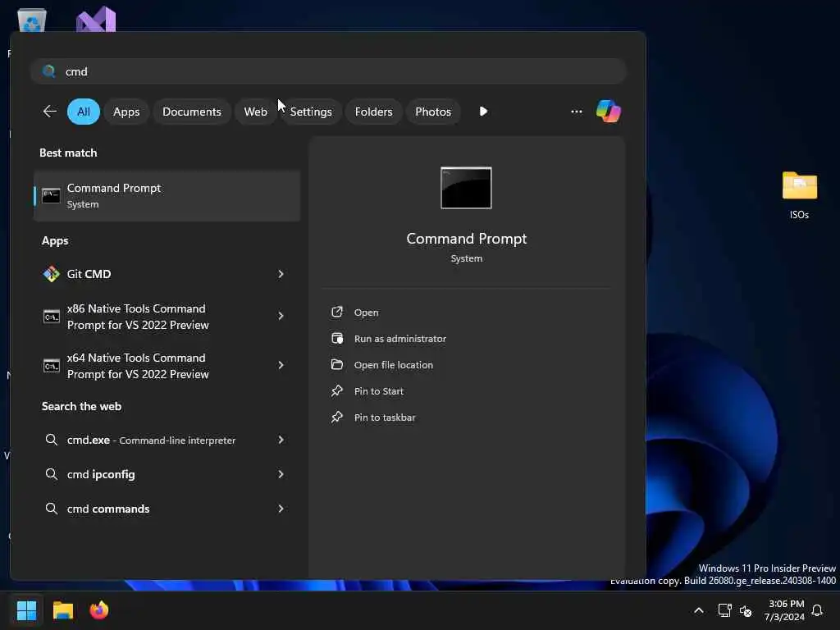
Task: Open the Windows Start button
Action: [x=26, y=610]
